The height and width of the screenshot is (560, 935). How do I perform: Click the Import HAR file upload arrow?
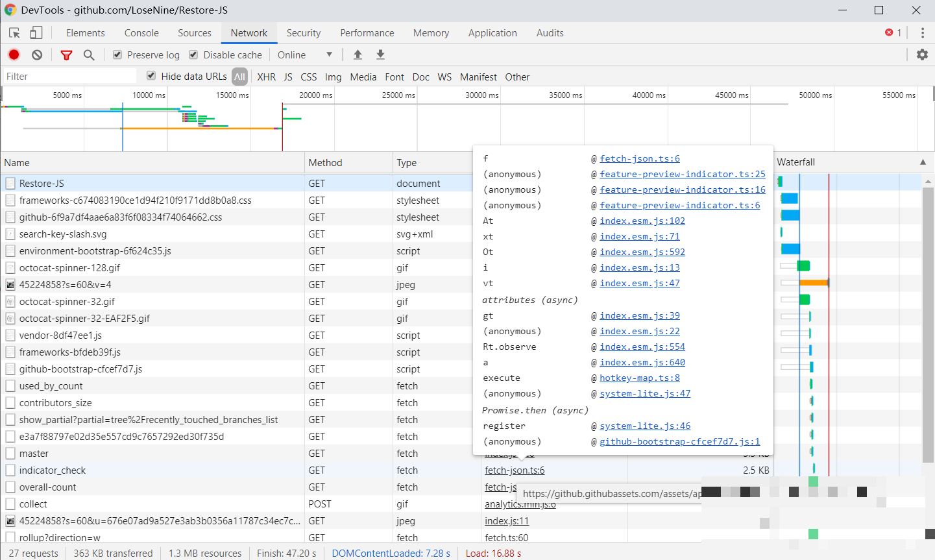(x=358, y=55)
